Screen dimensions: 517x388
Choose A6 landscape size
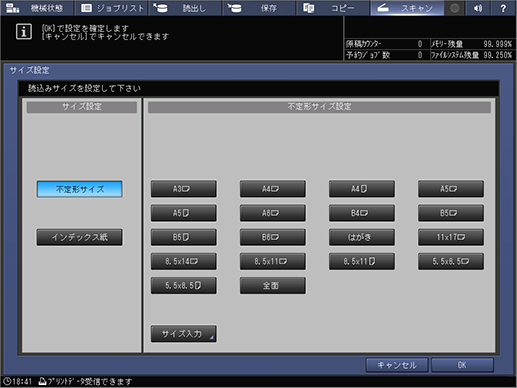coord(273,213)
